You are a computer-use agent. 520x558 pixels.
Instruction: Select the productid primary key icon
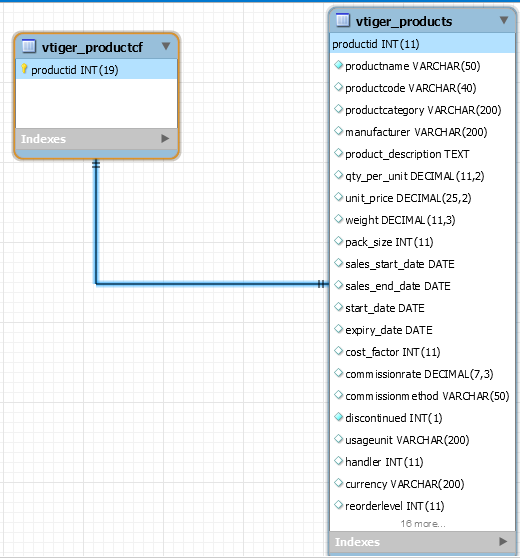(24, 69)
